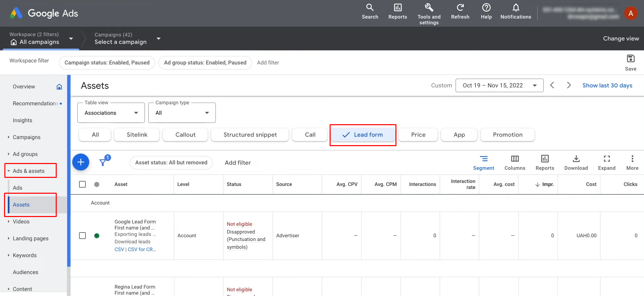Click Ad group status filter chip
The height and width of the screenshot is (296, 644).
pyautogui.click(x=205, y=63)
